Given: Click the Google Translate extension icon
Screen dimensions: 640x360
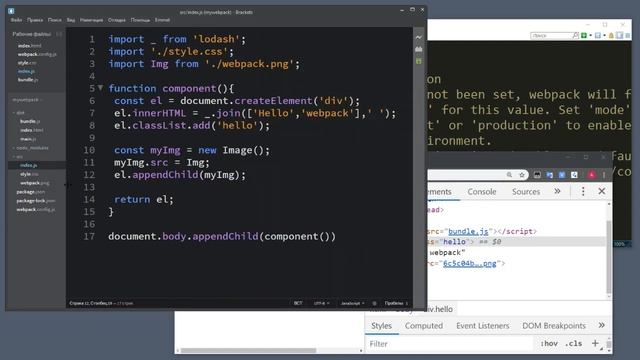Looking at the screenshot, I should pos(550,175).
